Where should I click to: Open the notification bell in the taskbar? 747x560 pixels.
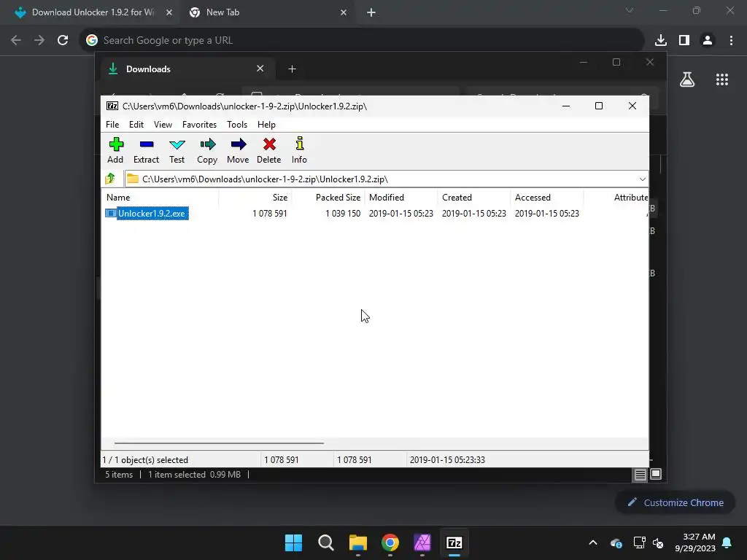click(x=727, y=542)
